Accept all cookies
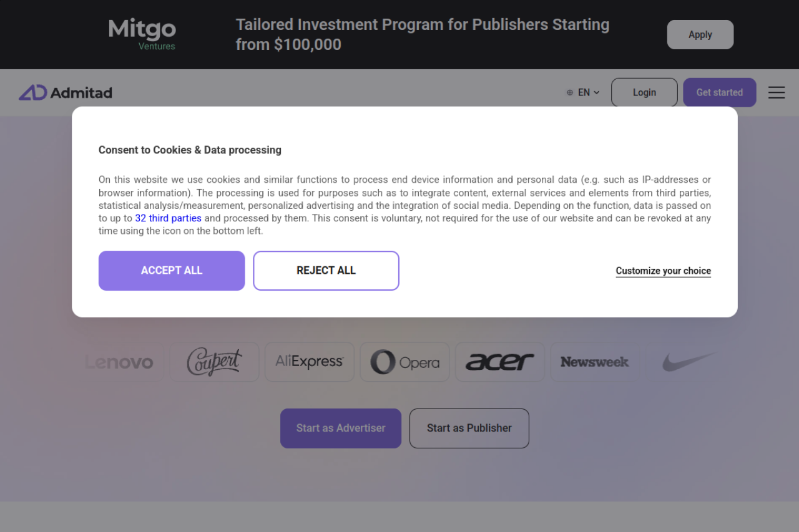 [x=172, y=271]
